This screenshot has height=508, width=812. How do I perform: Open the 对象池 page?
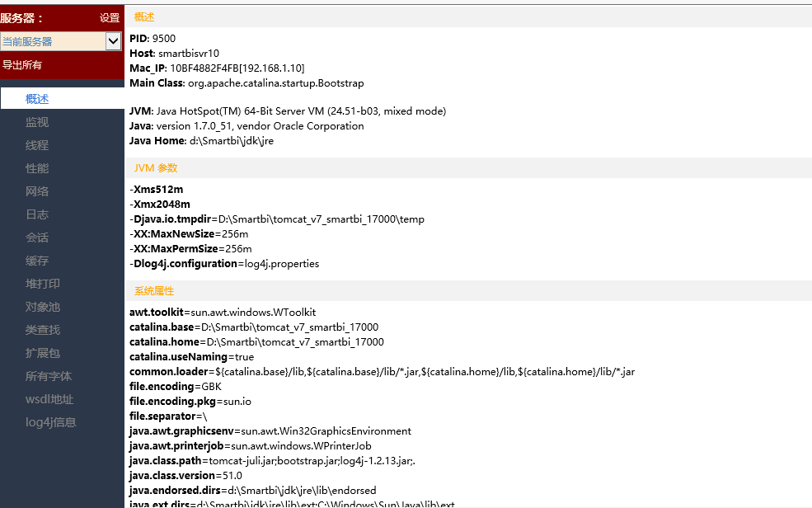click(43, 307)
